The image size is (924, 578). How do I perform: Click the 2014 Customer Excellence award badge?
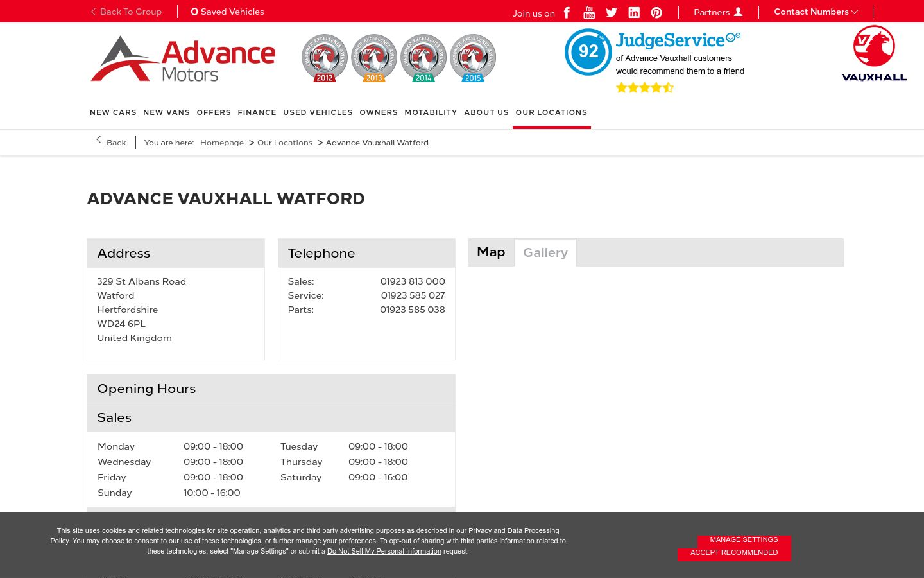point(424,58)
